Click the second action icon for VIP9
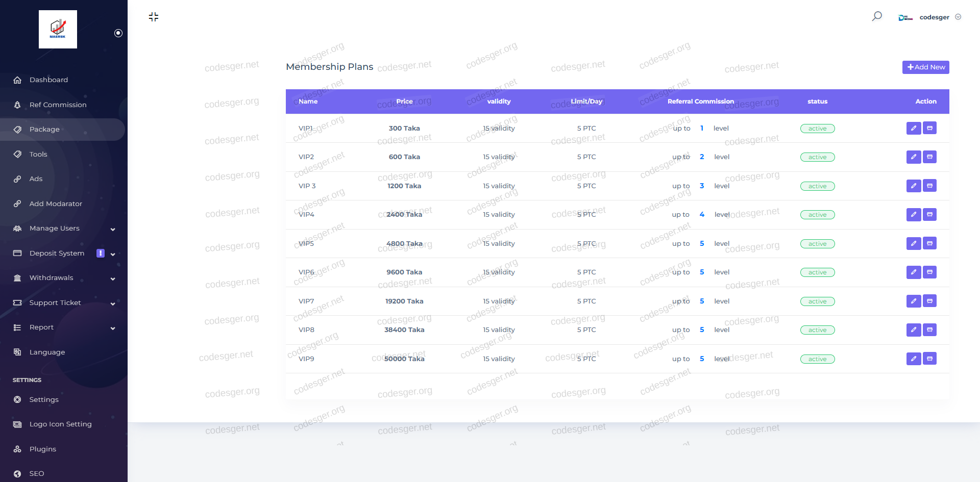 (929, 359)
